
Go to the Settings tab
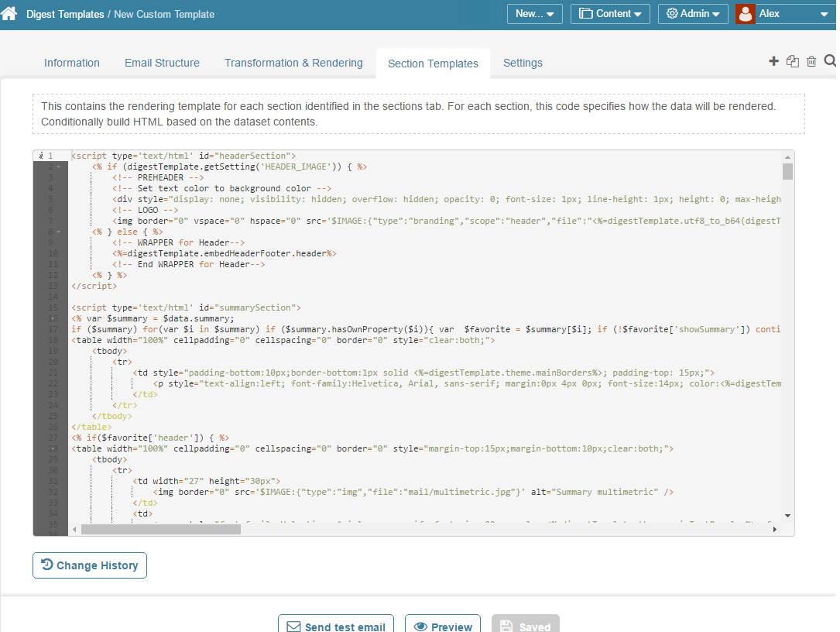(523, 63)
